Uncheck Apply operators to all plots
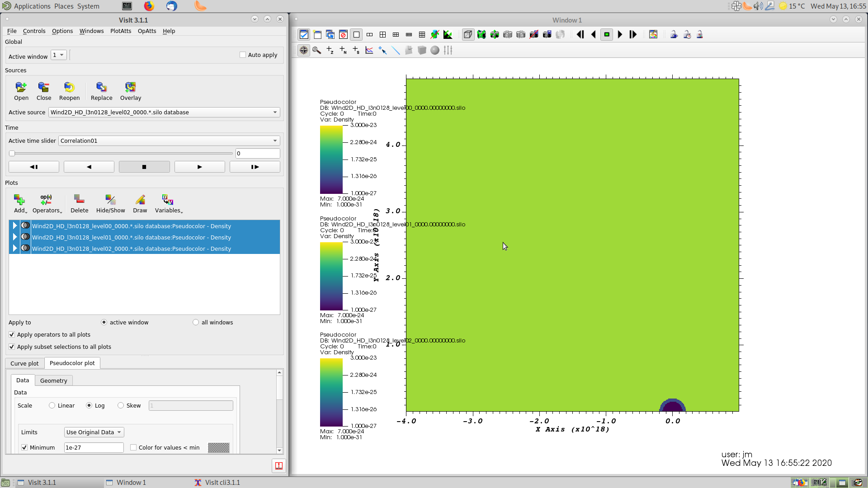Viewport: 868px width, 488px height. tap(12, 334)
